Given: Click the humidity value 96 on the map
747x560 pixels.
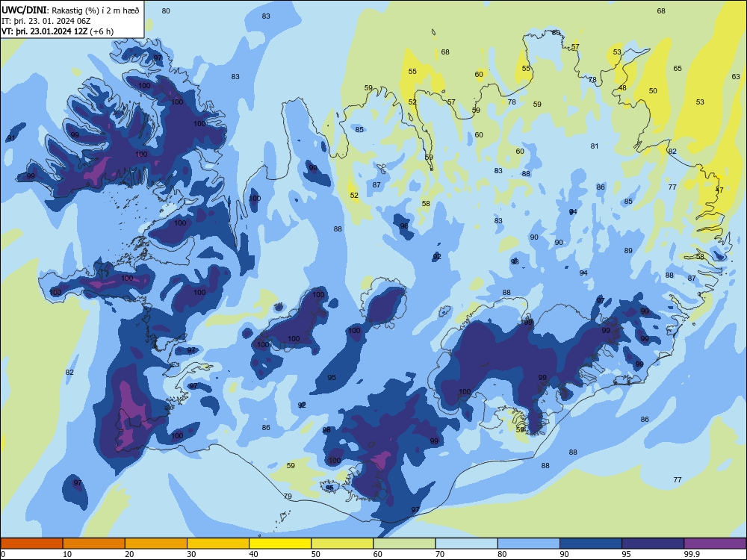Looking at the screenshot, I should (x=404, y=225).
